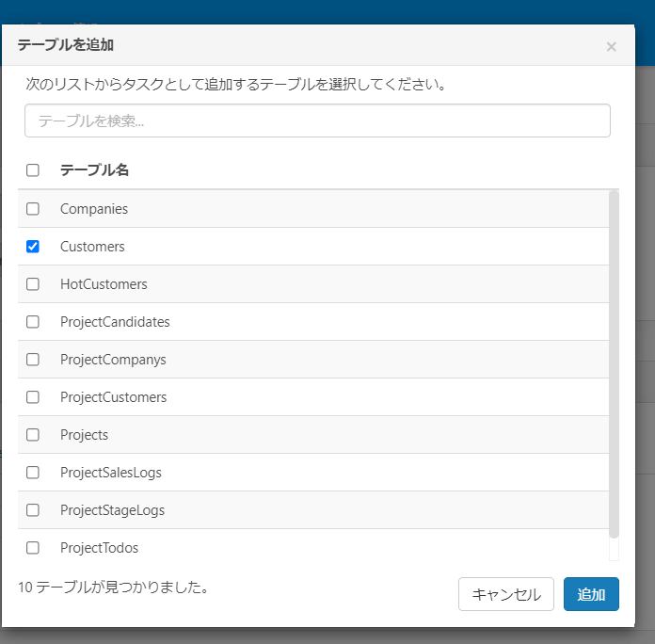The height and width of the screenshot is (644, 655).
Task: Check the ProjectCustomers table checkbox
Action: (33, 397)
